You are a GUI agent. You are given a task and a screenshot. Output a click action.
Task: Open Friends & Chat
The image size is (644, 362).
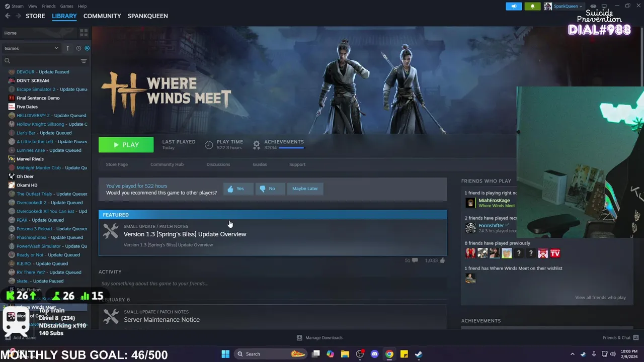click(620, 338)
